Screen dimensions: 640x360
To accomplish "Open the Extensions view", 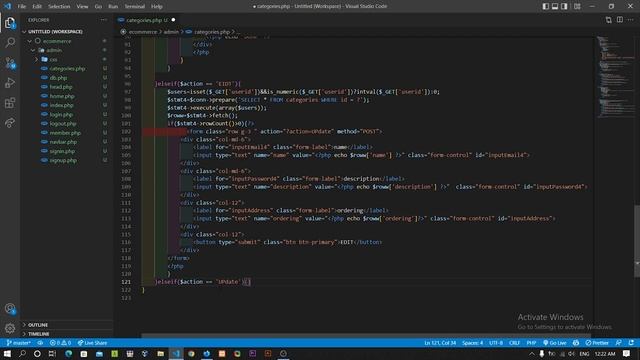I will point(10,103).
